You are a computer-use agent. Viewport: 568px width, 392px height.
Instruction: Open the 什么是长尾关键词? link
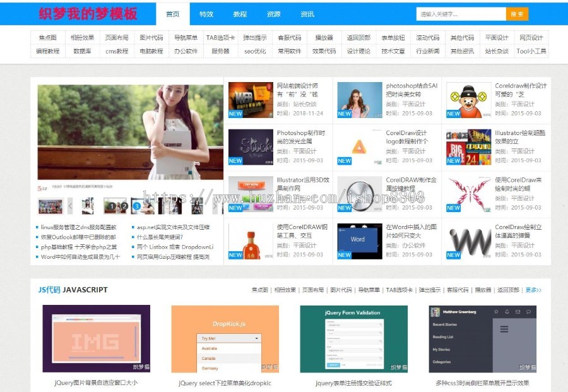tap(160, 237)
